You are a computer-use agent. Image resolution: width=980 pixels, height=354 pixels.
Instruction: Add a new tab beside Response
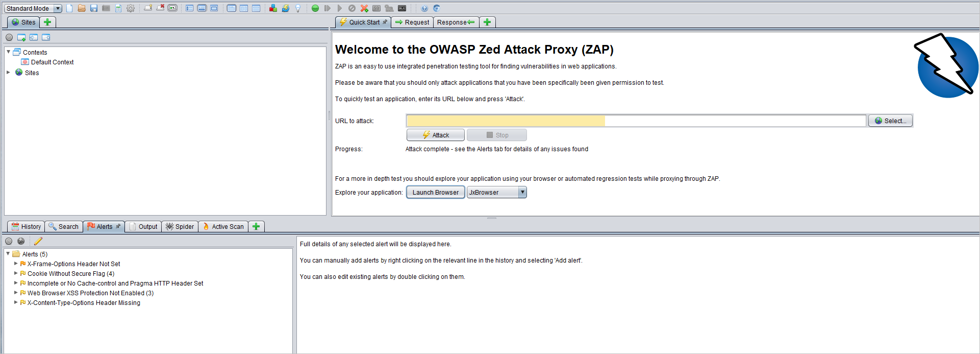pyautogui.click(x=487, y=22)
